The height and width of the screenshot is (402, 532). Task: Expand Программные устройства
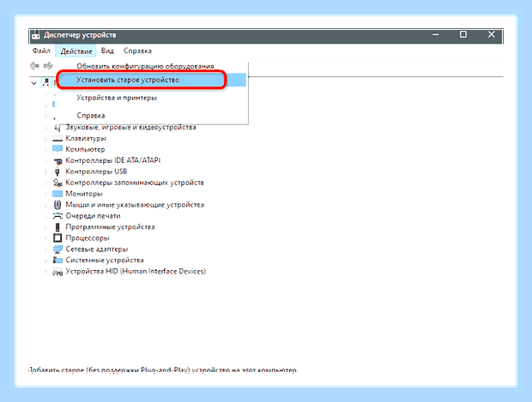point(45,227)
